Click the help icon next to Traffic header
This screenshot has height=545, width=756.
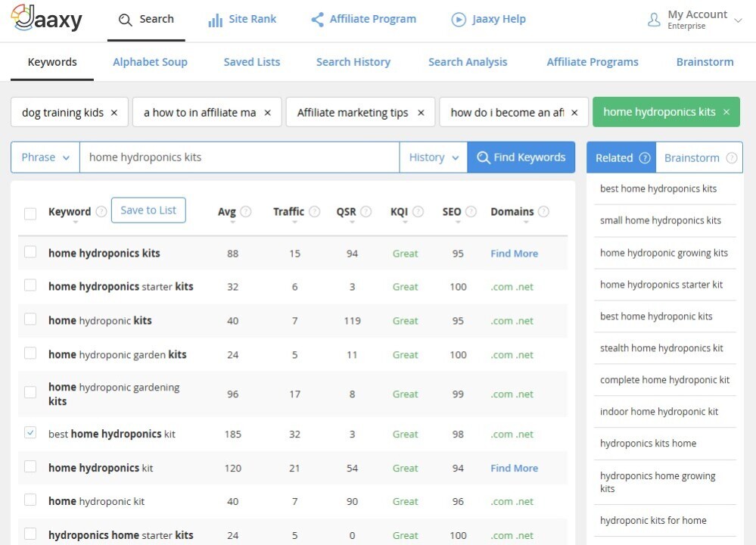point(314,211)
